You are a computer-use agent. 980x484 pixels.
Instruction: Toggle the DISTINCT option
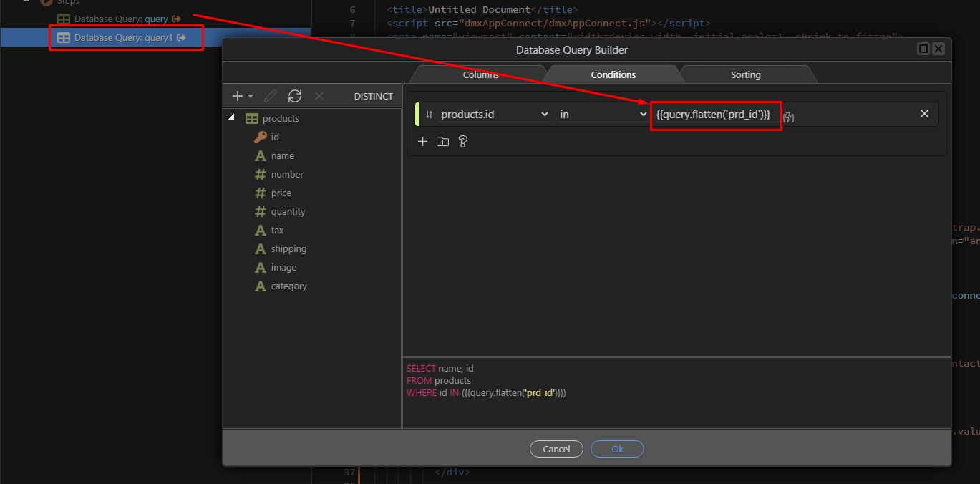tap(373, 96)
